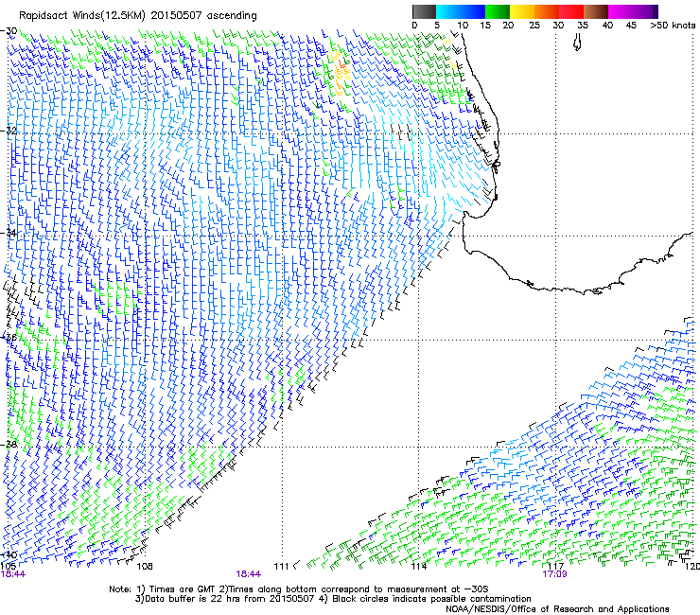Click the purple 17:09 time label

tap(554, 574)
